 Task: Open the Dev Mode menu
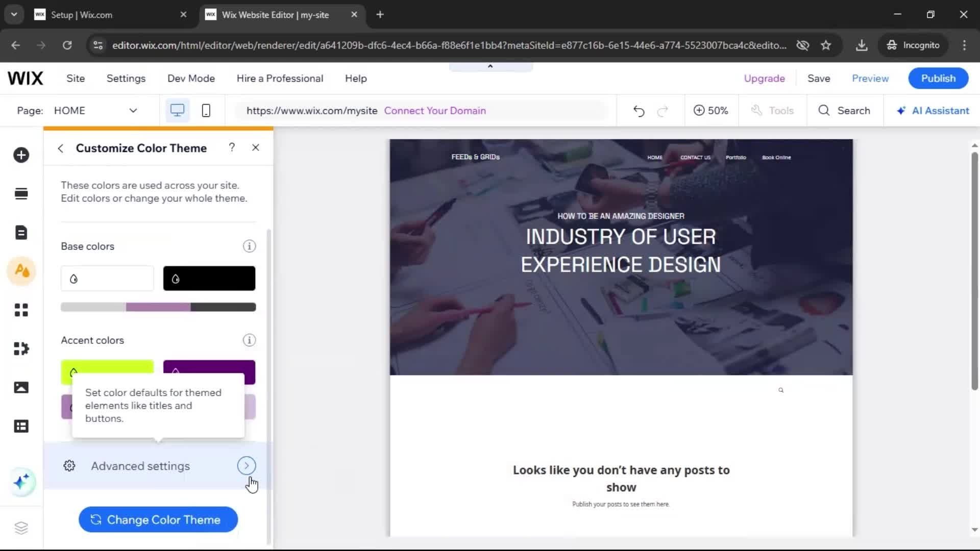pos(191,79)
